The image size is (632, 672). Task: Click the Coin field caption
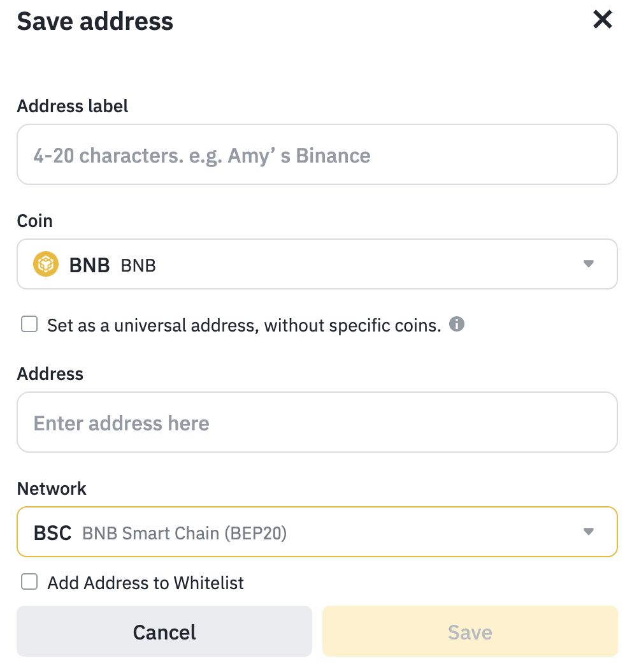[x=35, y=221]
